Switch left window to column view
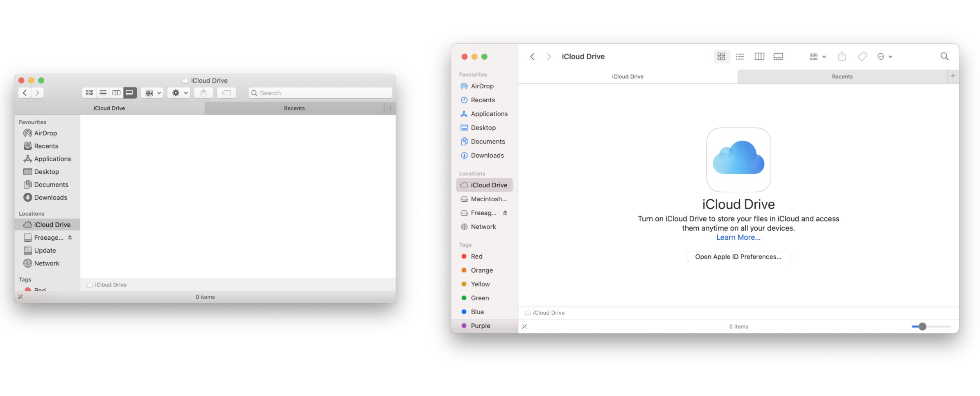This screenshot has width=980, height=396. (x=117, y=93)
